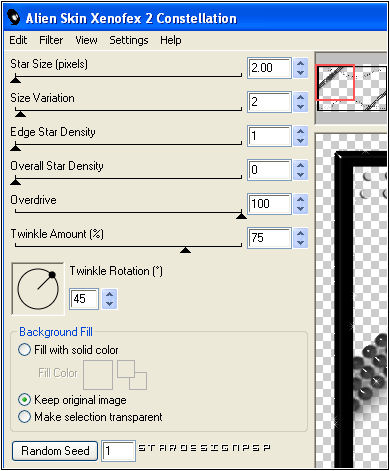Select Make selection transparent option
This screenshot has height=471, width=390.
pos(24,417)
